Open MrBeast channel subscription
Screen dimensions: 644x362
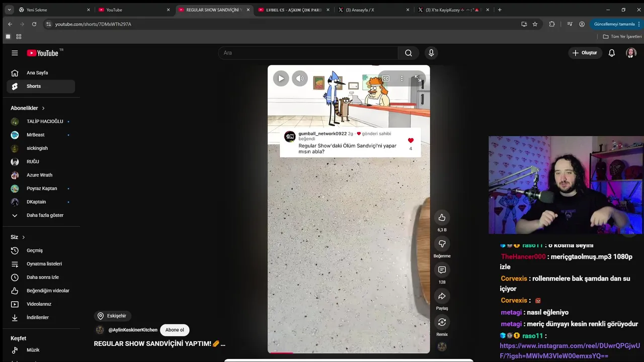click(41, 135)
